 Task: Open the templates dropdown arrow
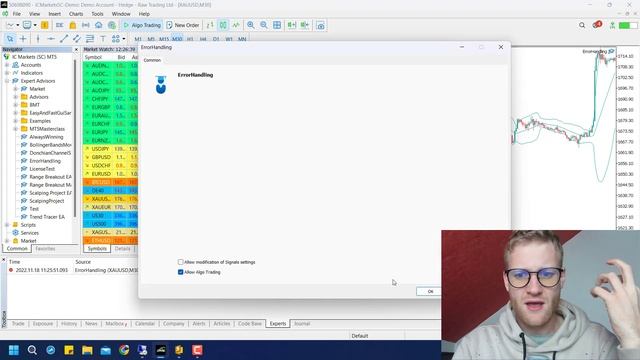(35, 25)
